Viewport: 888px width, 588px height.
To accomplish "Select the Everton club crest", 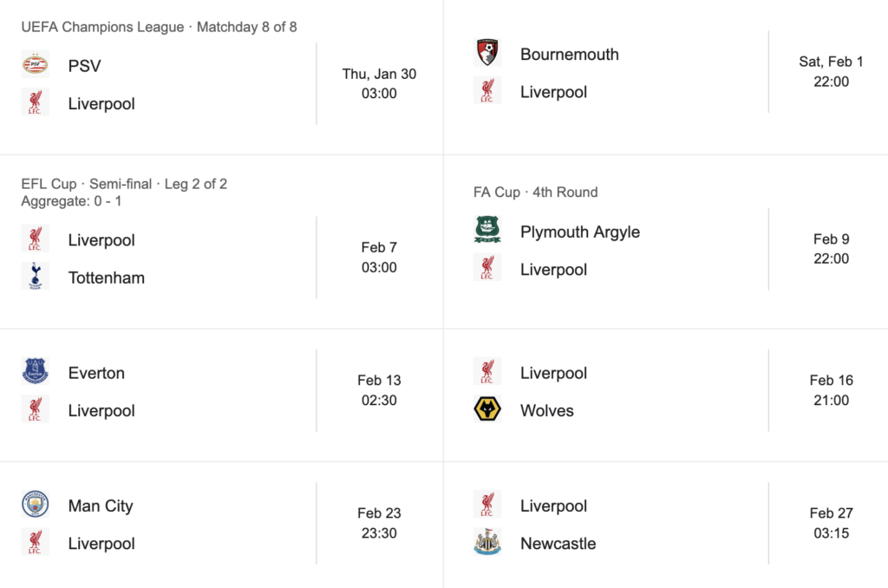I will (36, 373).
